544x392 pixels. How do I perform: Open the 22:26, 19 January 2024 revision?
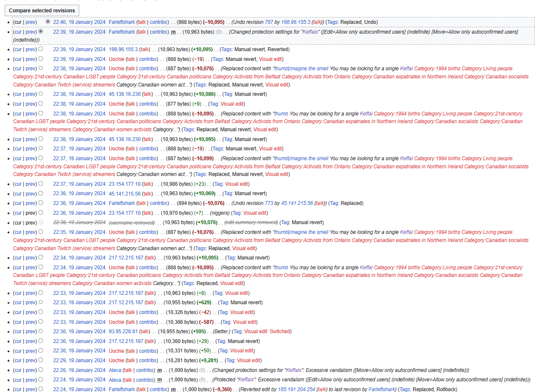[x=79, y=370]
